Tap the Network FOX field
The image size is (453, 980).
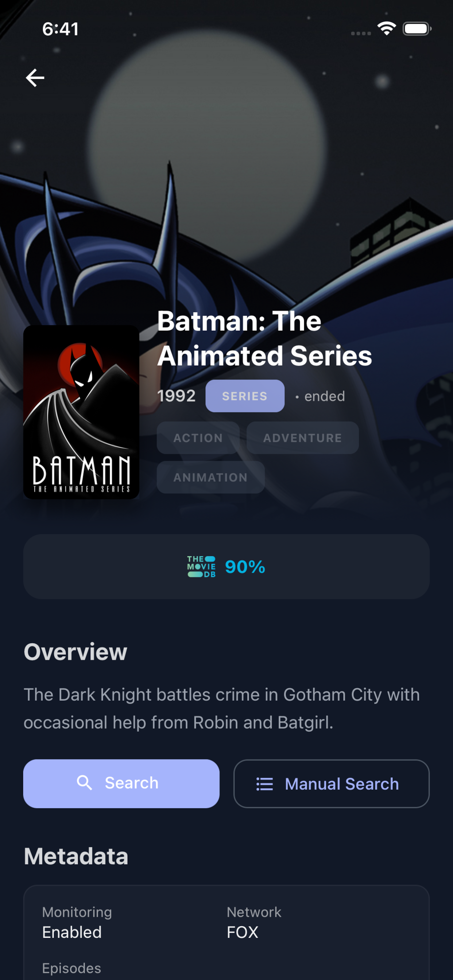point(254,922)
